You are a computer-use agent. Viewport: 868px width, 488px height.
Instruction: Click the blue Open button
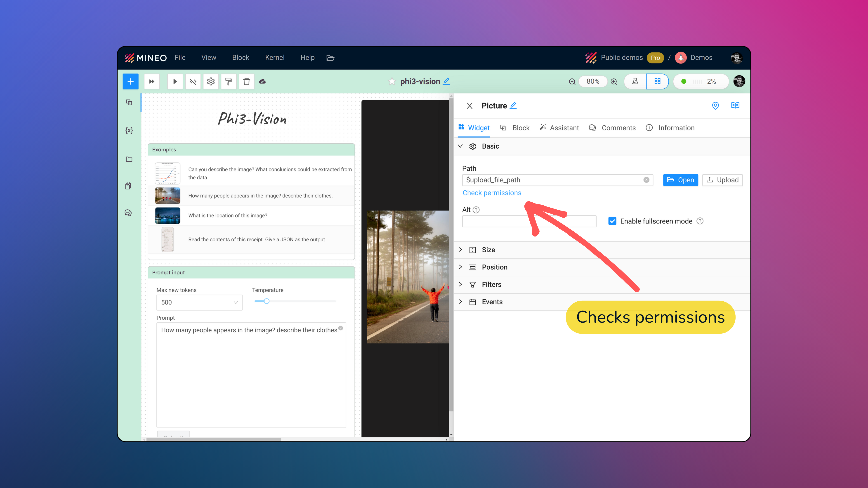point(681,180)
